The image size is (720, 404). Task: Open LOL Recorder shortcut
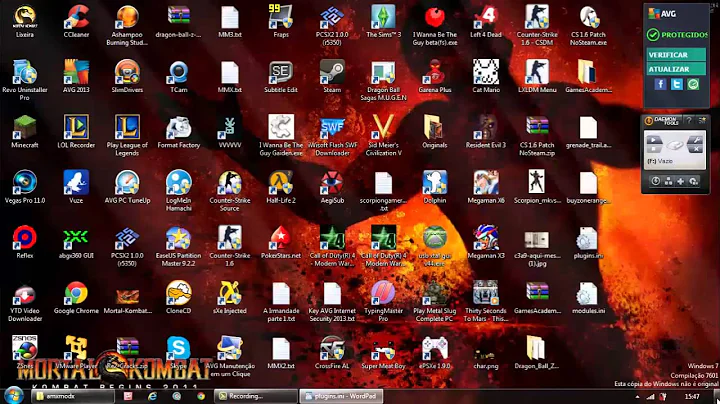pos(76,129)
